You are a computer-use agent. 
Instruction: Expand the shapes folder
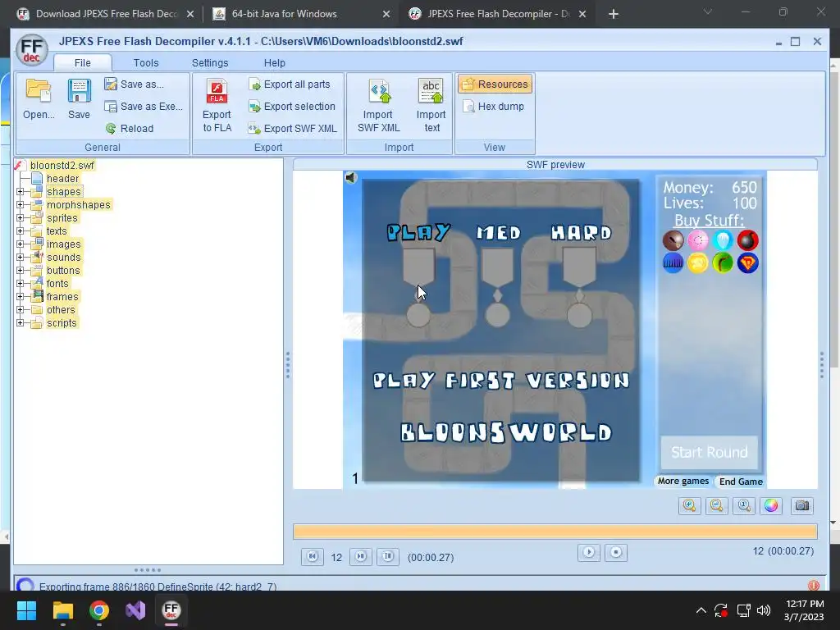(x=21, y=191)
